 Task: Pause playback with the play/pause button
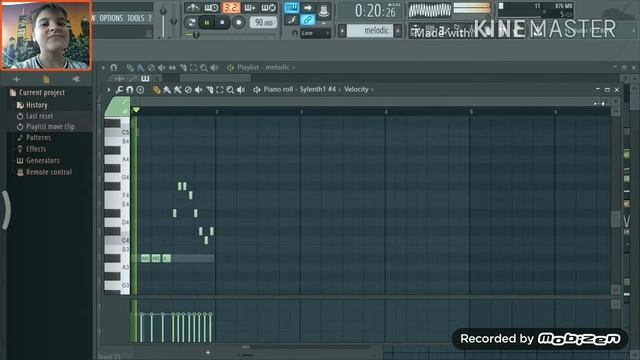point(207,22)
